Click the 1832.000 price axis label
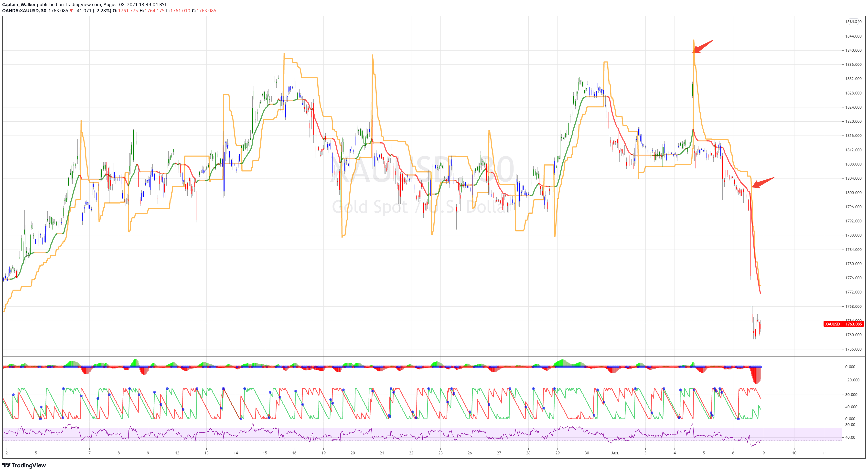 853,78
